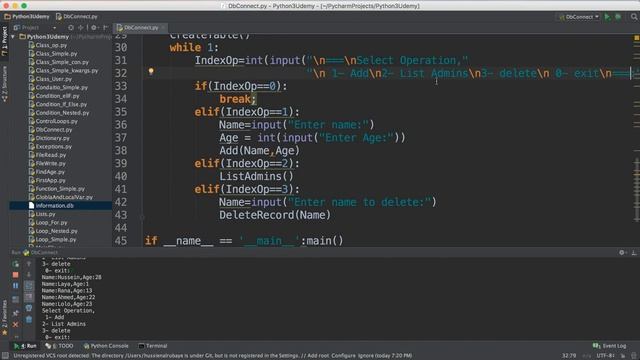Viewport: 640px width, 360px height.
Task: Select DbConnect.py in the project tree
Action: [51, 130]
